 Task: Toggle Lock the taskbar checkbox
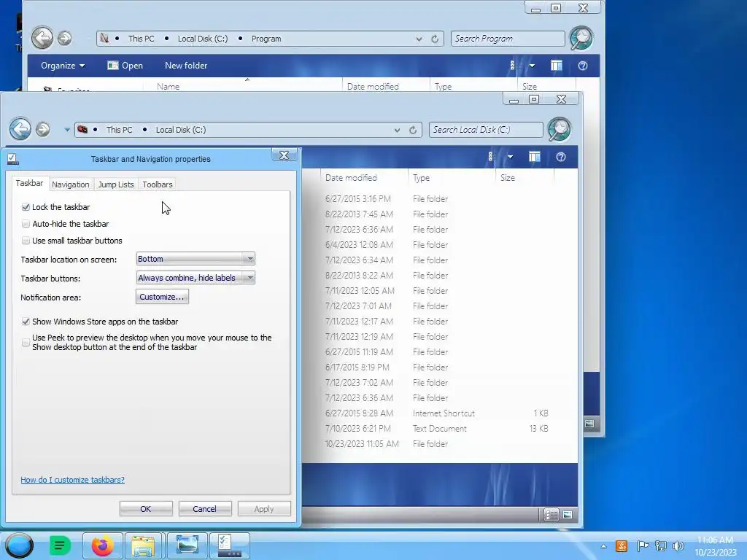[x=26, y=207]
